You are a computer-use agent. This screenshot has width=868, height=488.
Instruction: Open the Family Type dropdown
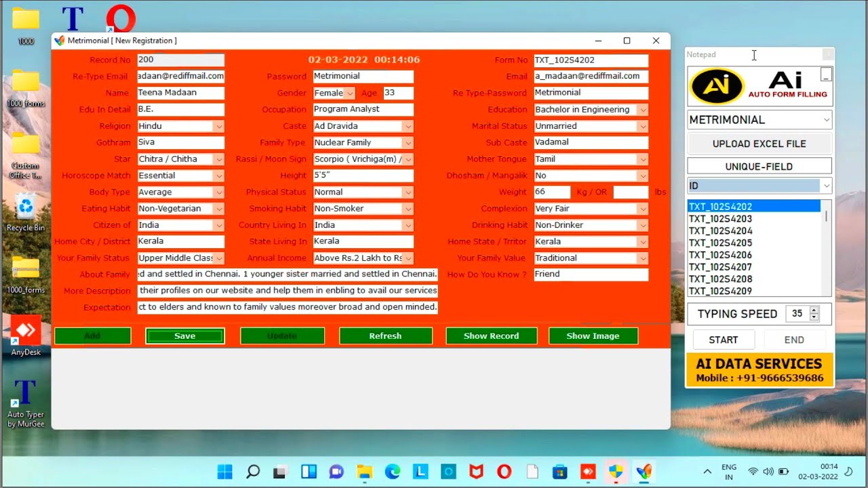click(408, 143)
